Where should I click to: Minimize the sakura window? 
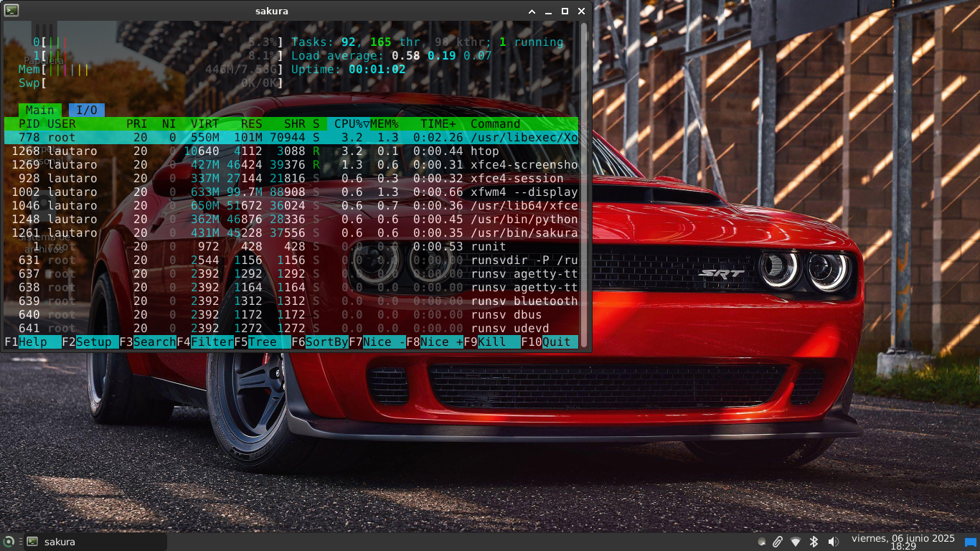pyautogui.click(x=548, y=11)
